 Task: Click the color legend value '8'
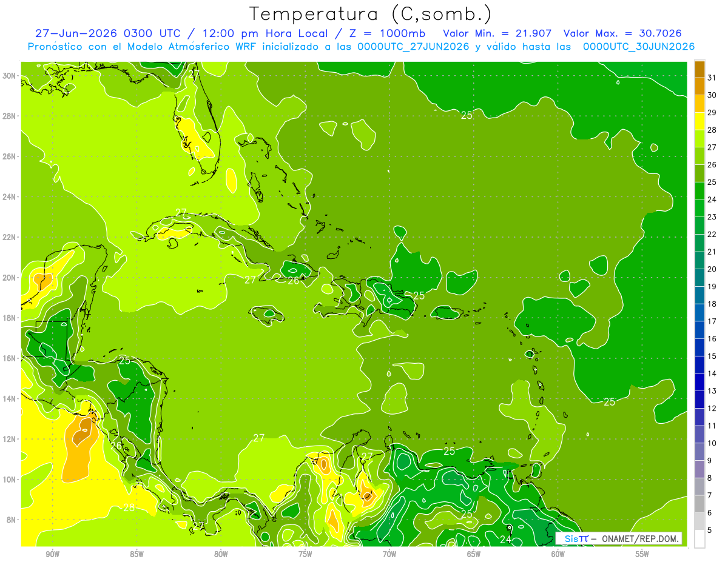(x=710, y=478)
